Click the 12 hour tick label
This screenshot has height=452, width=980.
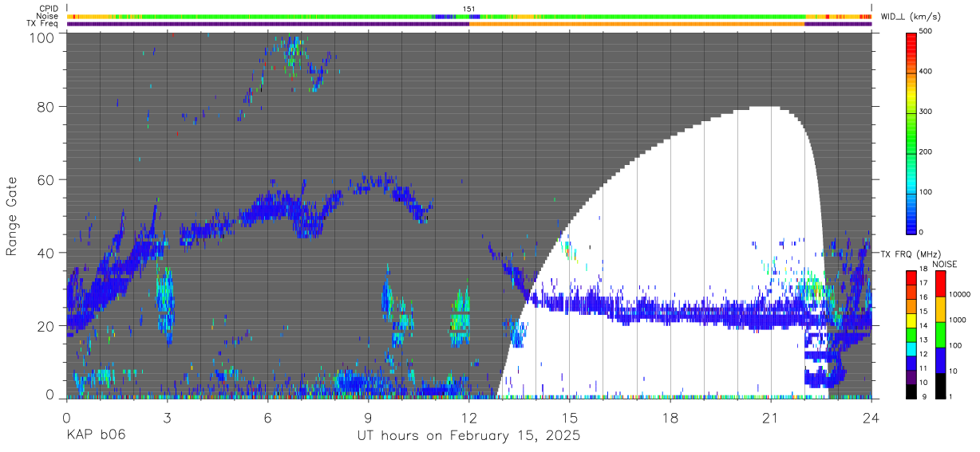tap(469, 417)
